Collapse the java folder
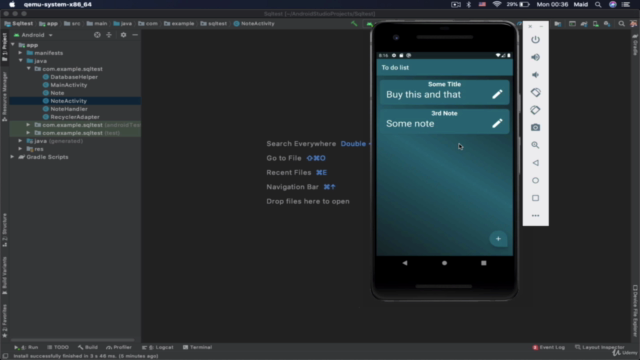 pyautogui.click(x=21, y=61)
